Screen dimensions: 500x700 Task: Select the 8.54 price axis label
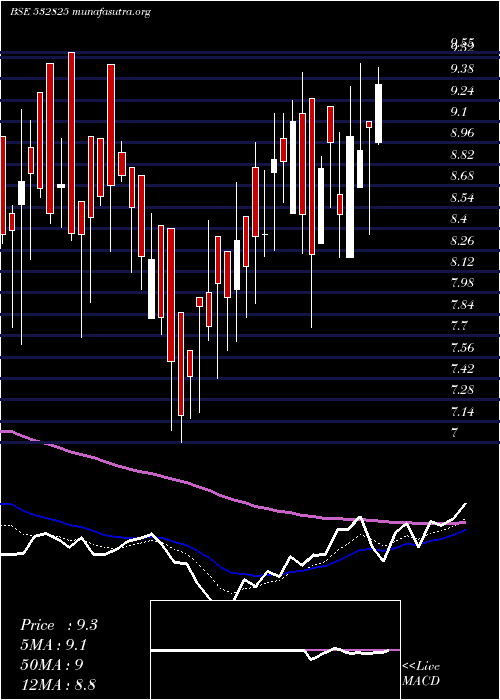[x=462, y=198]
